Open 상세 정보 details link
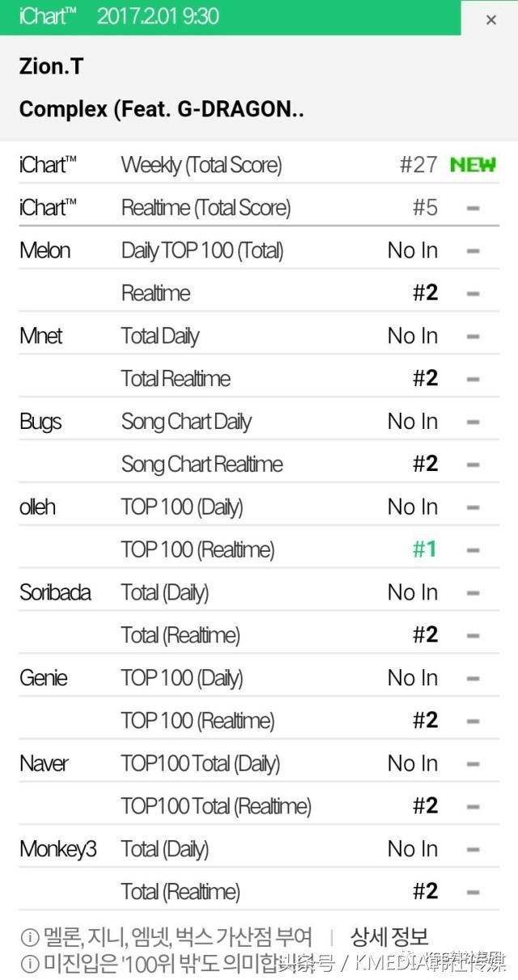The height and width of the screenshot is (980, 518). [389, 937]
